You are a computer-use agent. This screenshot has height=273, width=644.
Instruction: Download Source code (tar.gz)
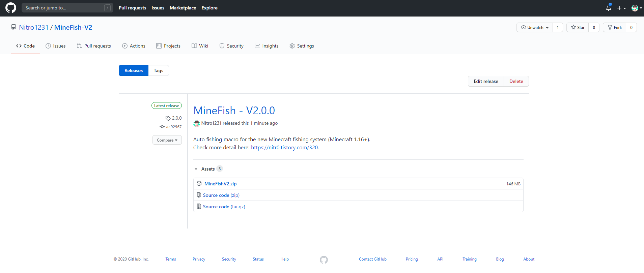[224, 207]
